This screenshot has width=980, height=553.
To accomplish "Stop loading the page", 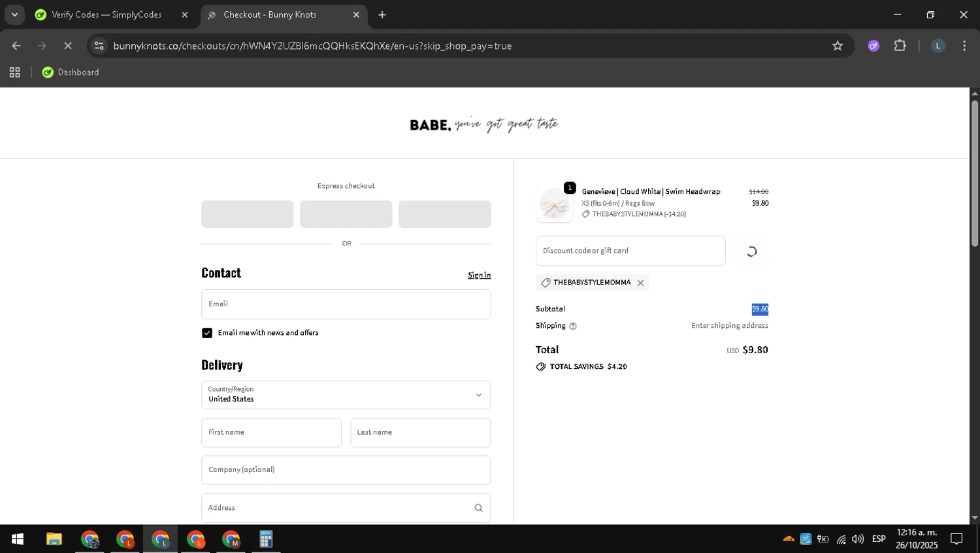I will pos(67,46).
